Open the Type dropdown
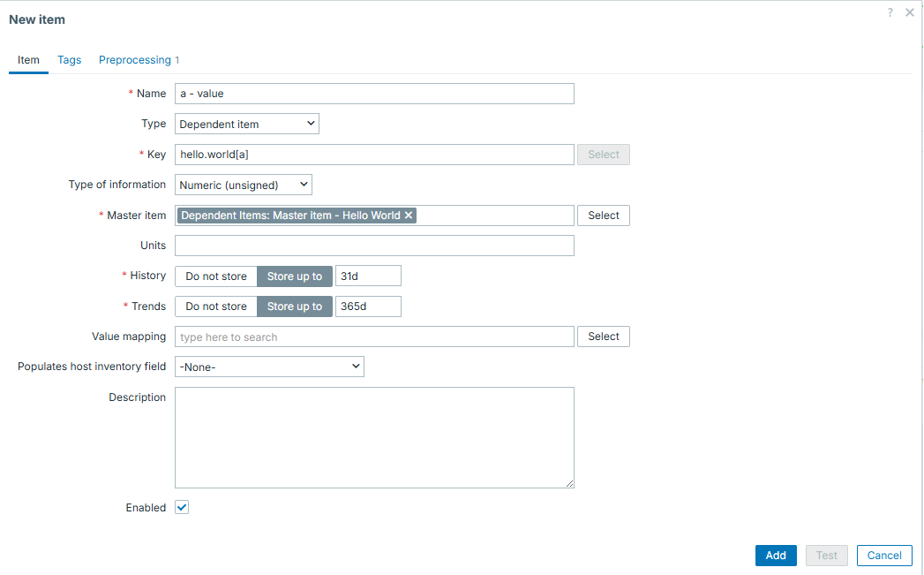924x575 pixels. (247, 125)
